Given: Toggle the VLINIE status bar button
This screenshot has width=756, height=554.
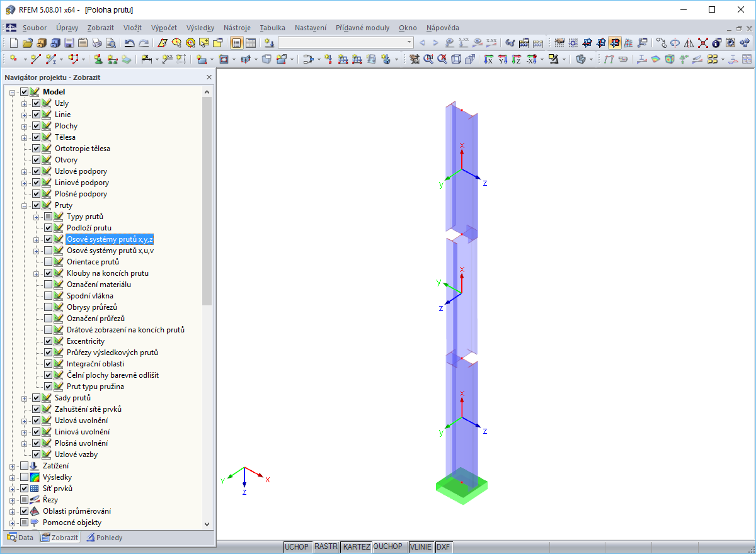Looking at the screenshot, I should pos(421,547).
